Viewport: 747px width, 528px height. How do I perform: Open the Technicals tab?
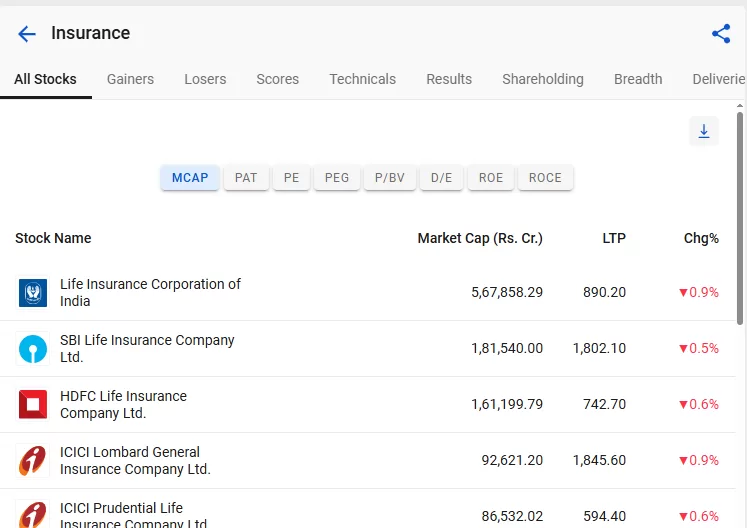362,79
